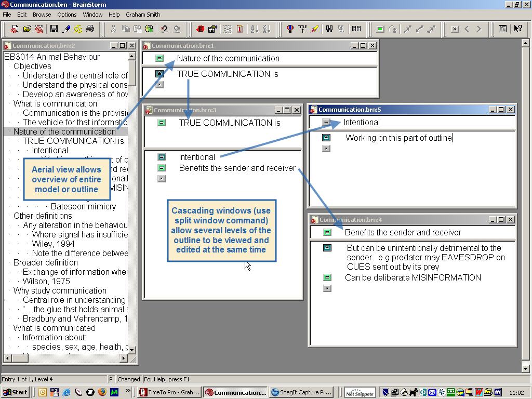Click the left outline's scroll-down arrow
Viewport: 532px width, 399px height.
(131, 350)
